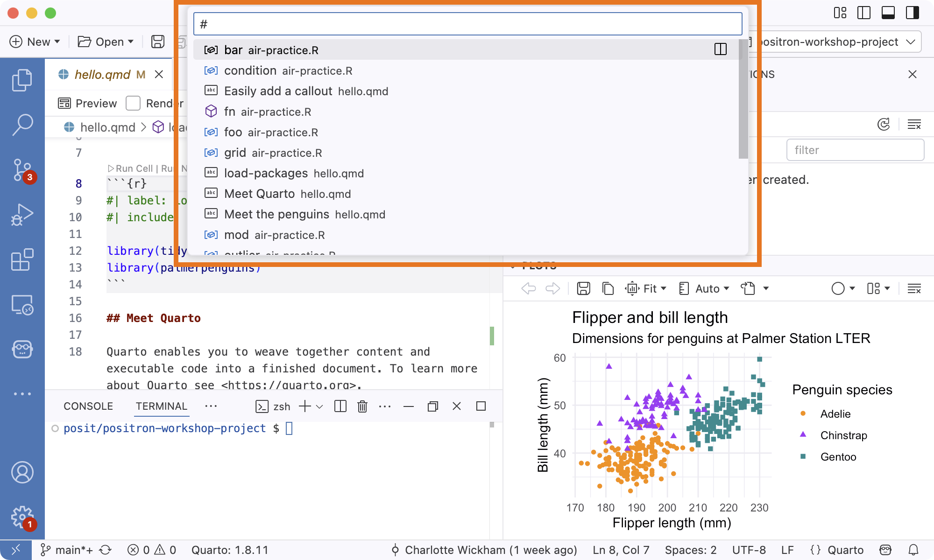This screenshot has width=934, height=560.
Task: Show more panel tabs ellipsis
Action: tap(211, 406)
